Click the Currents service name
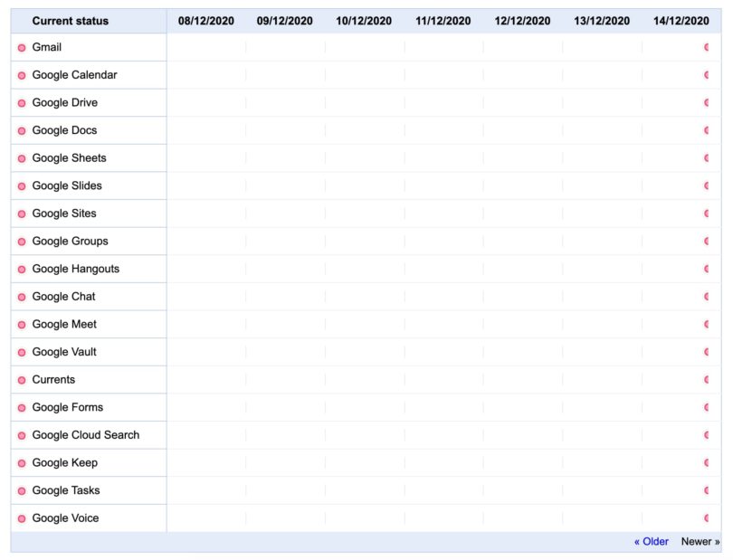The image size is (733, 560). coord(53,380)
